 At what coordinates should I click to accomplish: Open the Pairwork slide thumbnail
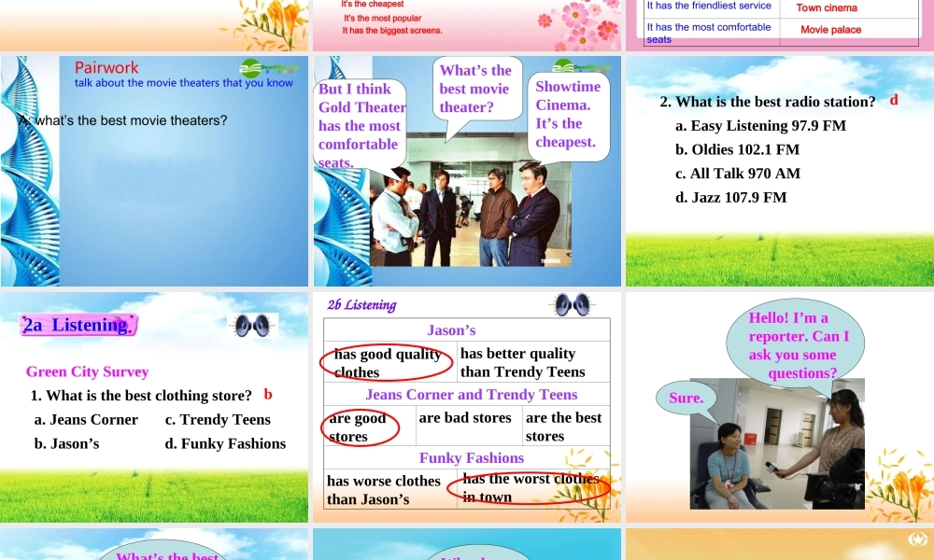tap(154, 171)
